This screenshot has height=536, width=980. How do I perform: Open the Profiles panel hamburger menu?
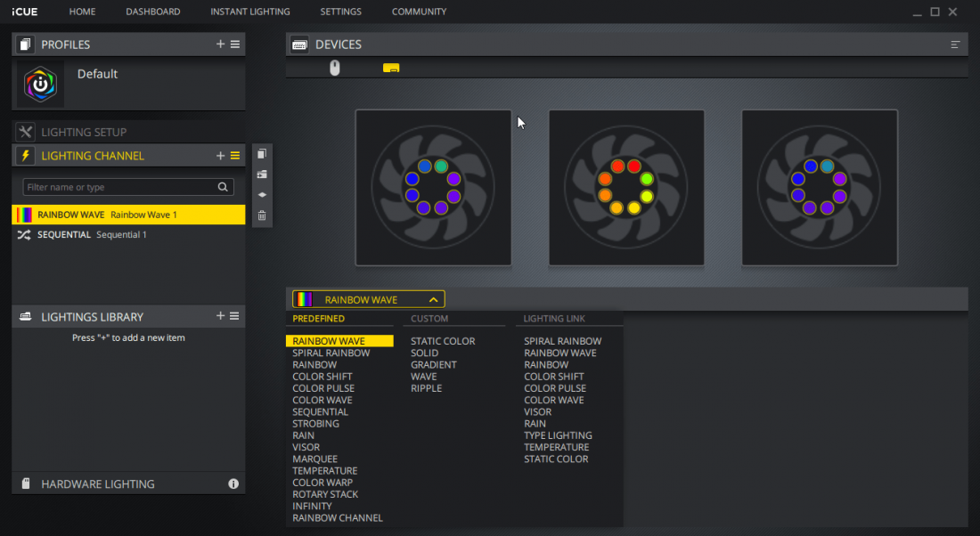pyautogui.click(x=235, y=45)
